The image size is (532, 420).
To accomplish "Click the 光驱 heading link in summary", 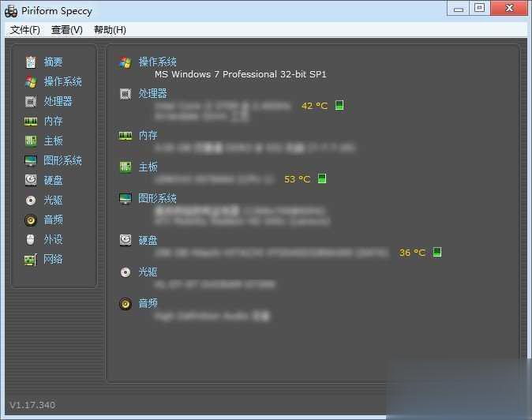I will click(148, 272).
